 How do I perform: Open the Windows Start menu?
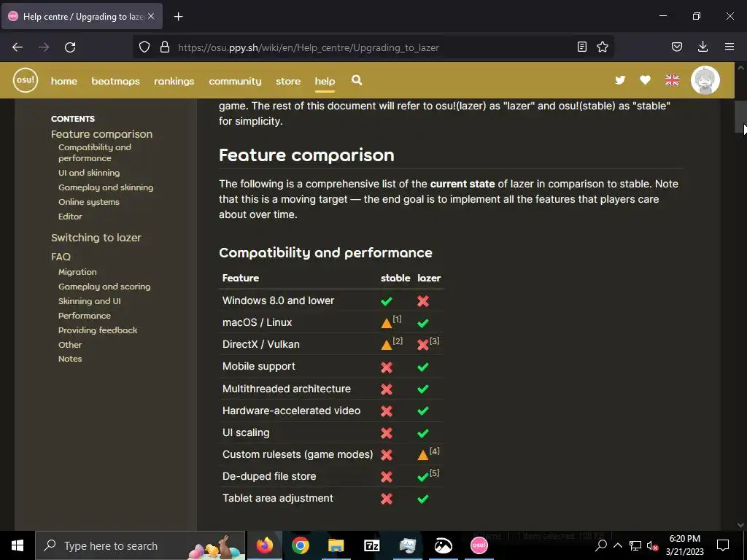click(18, 545)
